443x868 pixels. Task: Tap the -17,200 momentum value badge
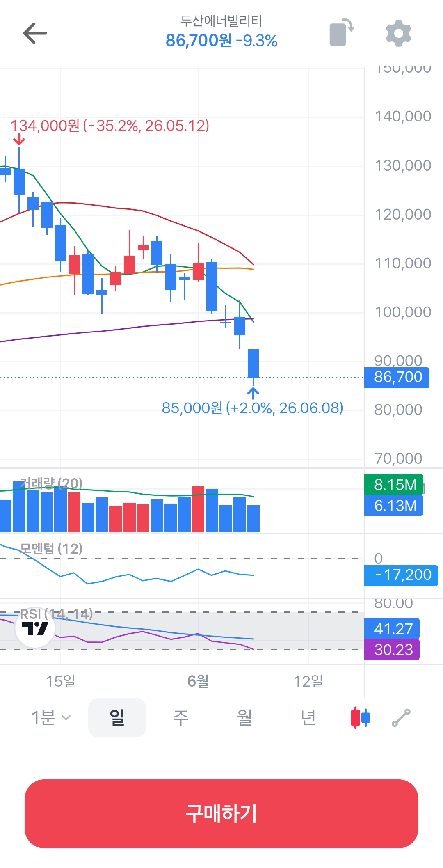401,575
